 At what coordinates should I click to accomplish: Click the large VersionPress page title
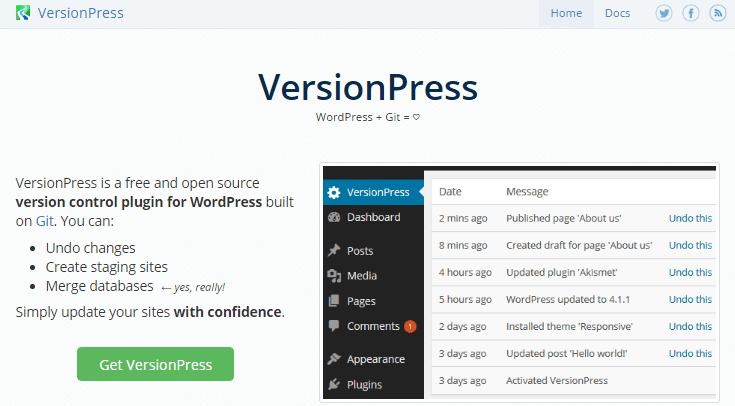(x=368, y=87)
